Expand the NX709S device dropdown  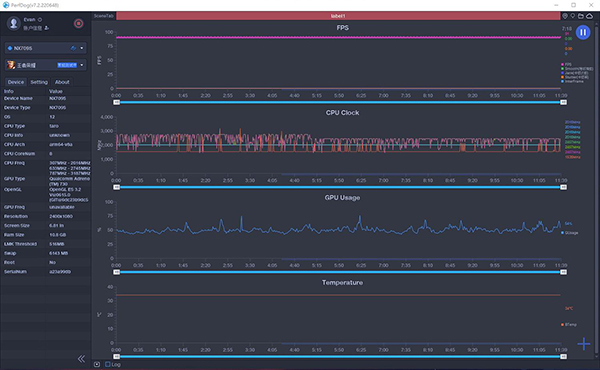click(x=82, y=48)
